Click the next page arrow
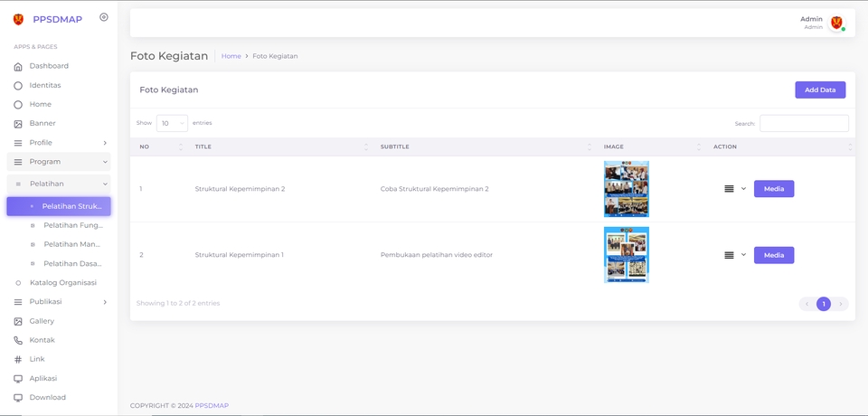This screenshot has height=416, width=868. point(840,304)
